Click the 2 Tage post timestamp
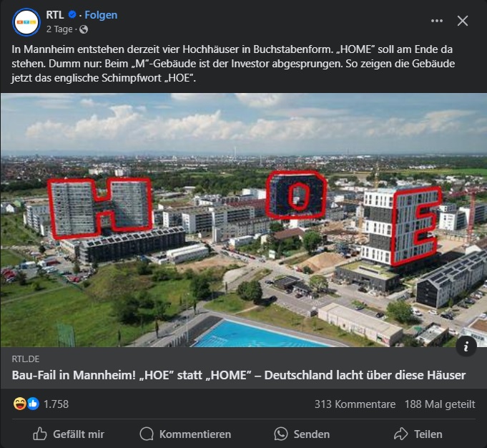487x448 pixels. [59, 29]
